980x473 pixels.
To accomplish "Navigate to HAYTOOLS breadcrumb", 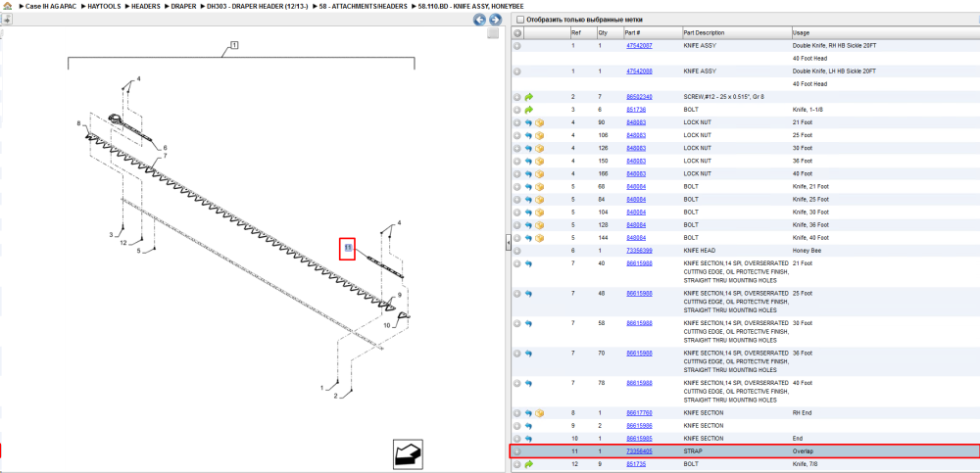I will (x=104, y=6).
